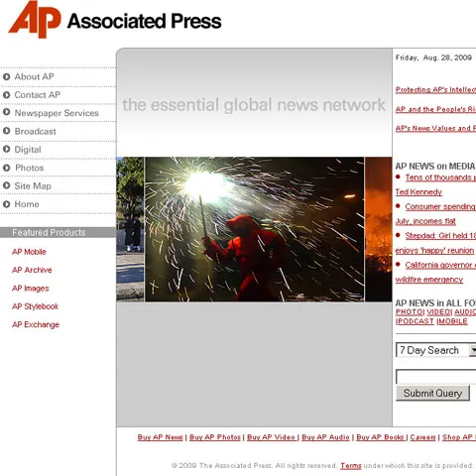Expand the 7 Day Search dropdown
Screen dimensions: 476x476
[x=435, y=350]
